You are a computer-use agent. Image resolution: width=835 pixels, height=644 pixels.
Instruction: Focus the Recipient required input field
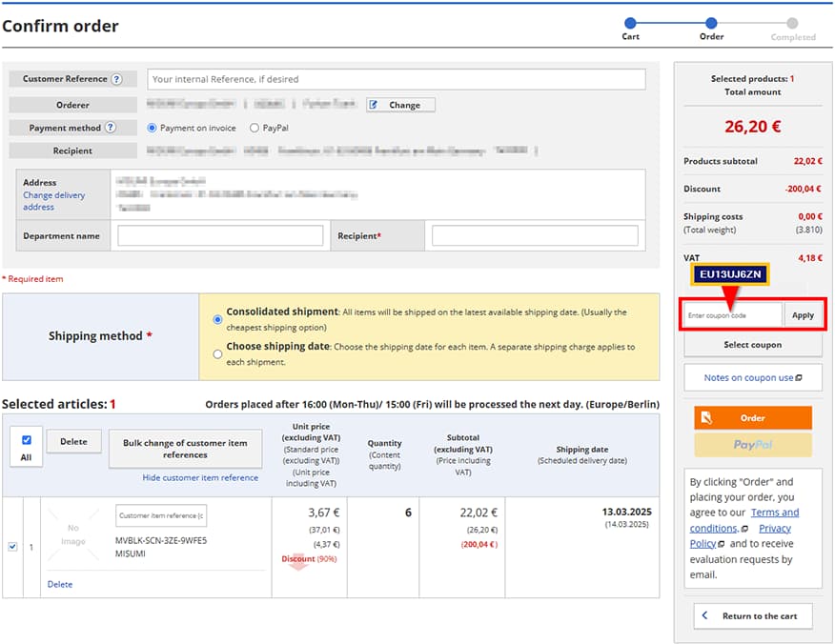tap(535, 235)
